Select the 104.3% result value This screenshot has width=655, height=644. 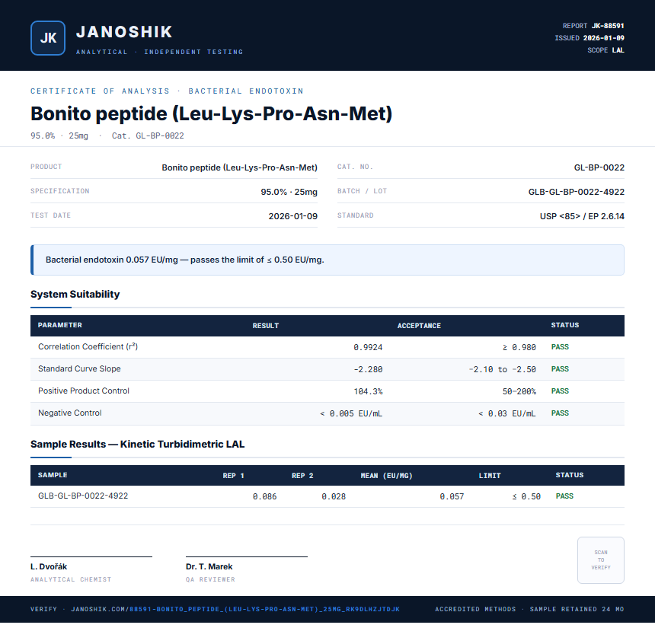(368, 391)
